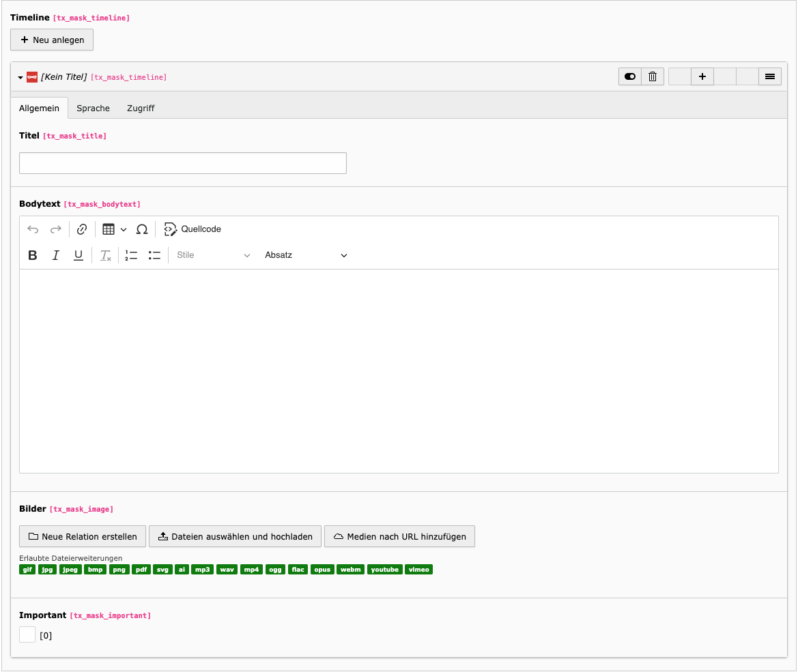Insert numbered list in Bodytext
This screenshot has width=798, height=672.
(131, 255)
